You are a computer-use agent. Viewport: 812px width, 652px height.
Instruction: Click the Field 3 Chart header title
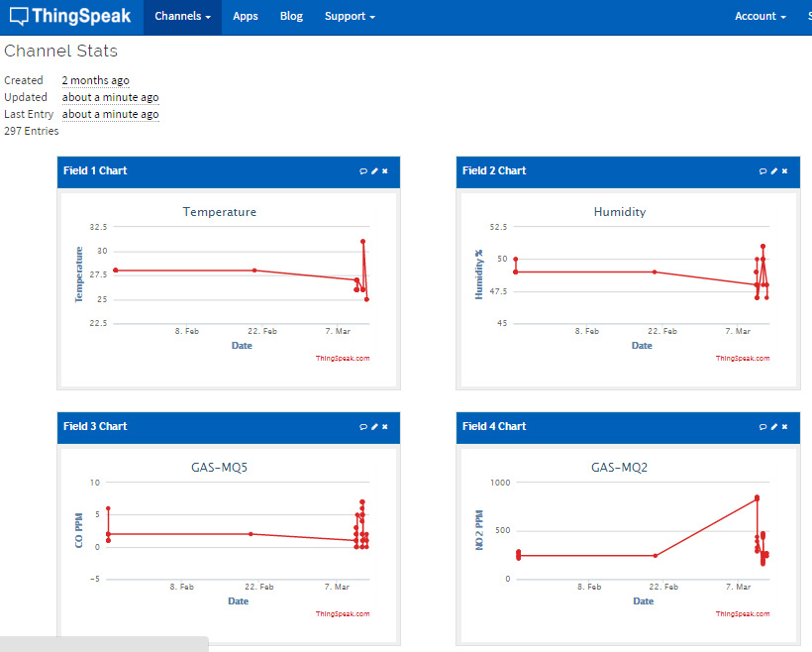(95, 426)
